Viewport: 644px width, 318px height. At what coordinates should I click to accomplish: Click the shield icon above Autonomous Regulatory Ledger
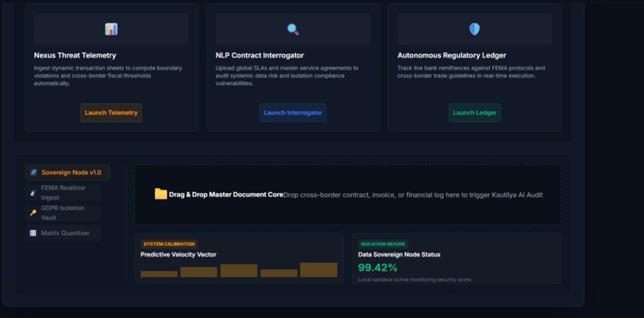pyautogui.click(x=475, y=30)
